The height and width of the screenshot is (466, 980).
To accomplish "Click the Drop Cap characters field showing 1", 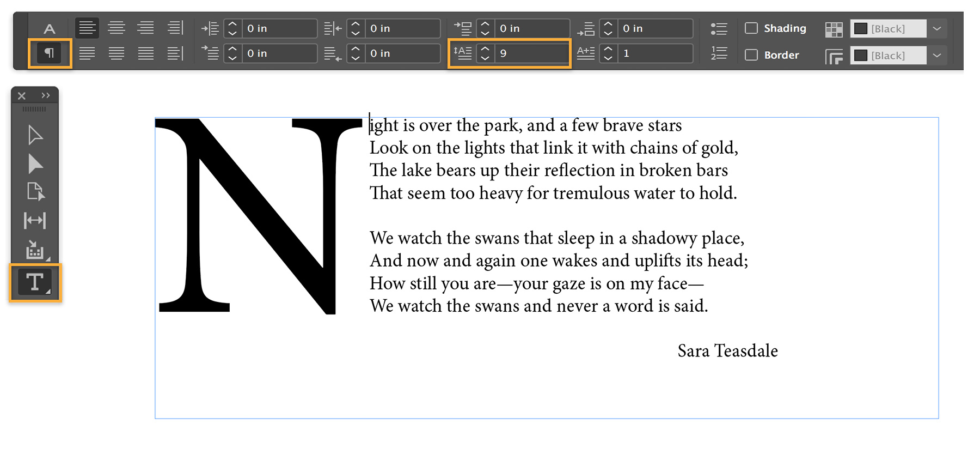I will pyautogui.click(x=654, y=53).
